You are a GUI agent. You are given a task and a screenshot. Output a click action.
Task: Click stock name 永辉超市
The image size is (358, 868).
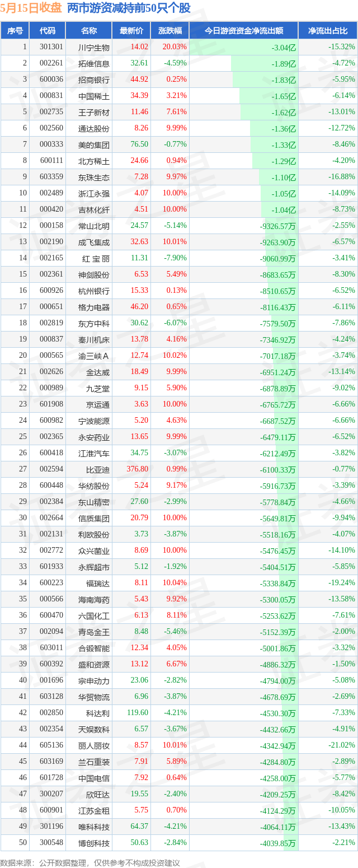pyautogui.click(x=94, y=567)
